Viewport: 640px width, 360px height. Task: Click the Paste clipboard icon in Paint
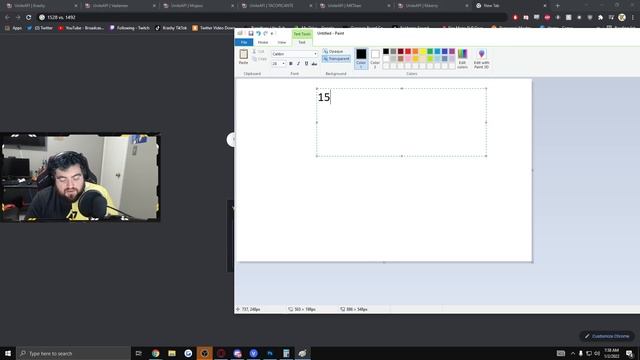pos(243,54)
